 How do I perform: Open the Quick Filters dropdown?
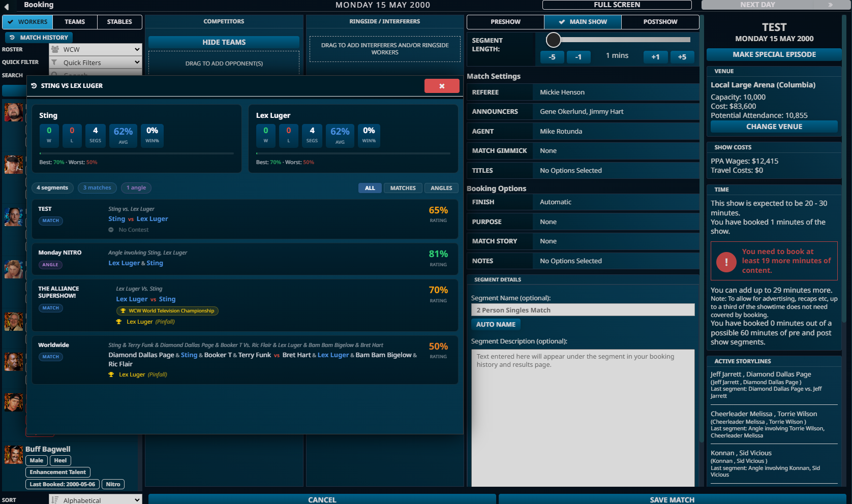96,62
